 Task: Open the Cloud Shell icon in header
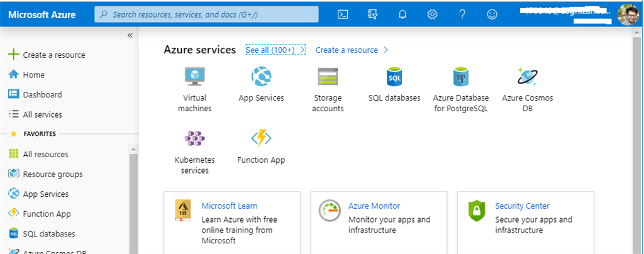point(343,14)
